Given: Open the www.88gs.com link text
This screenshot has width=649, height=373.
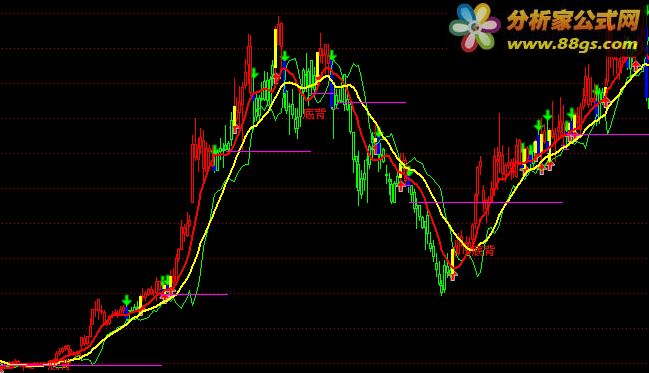Looking at the screenshot, I should click(x=572, y=43).
